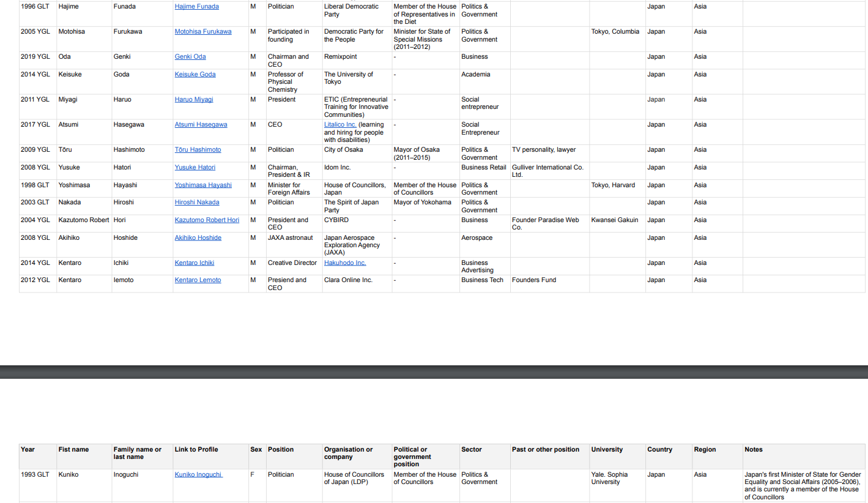Click the 'Position' column header
This screenshot has height=503, width=868.
(x=294, y=456)
